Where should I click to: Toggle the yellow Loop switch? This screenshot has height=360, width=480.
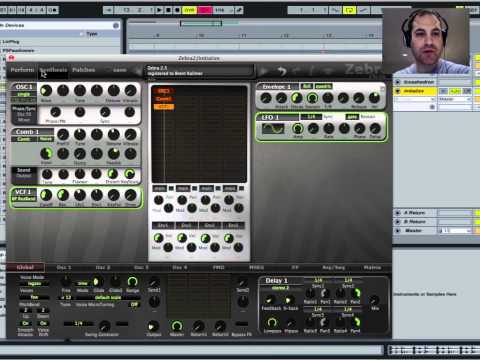click(x=349, y=10)
